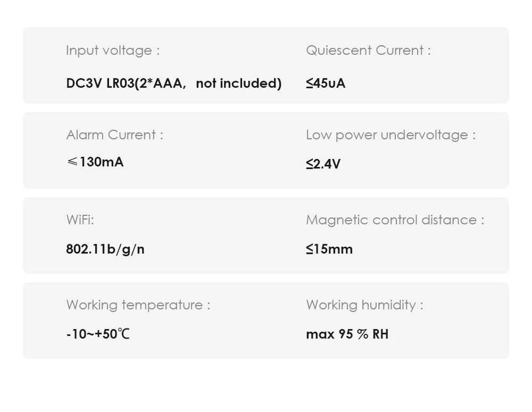Image resolution: width=532 pixels, height=412 pixels.
Task: Click the ℃ symbol in temperature value
Action: pos(123,334)
